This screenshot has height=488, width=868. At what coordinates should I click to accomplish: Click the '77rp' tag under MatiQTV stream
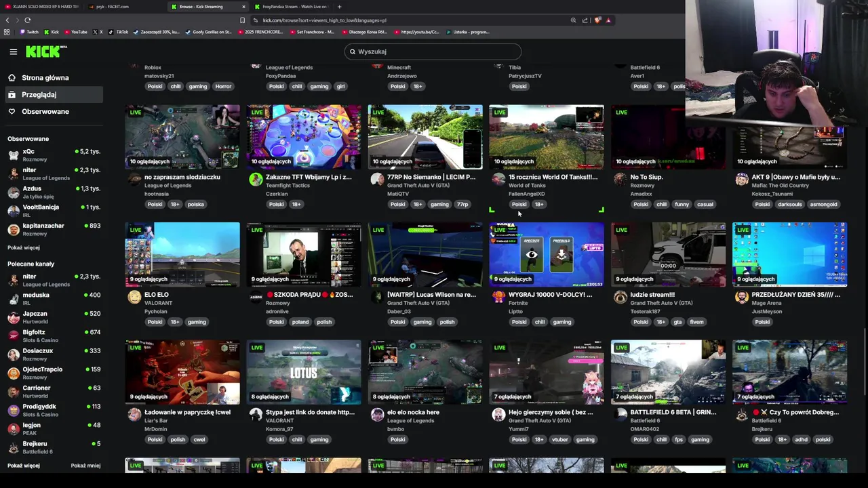pyautogui.click(x=462, y=204)
